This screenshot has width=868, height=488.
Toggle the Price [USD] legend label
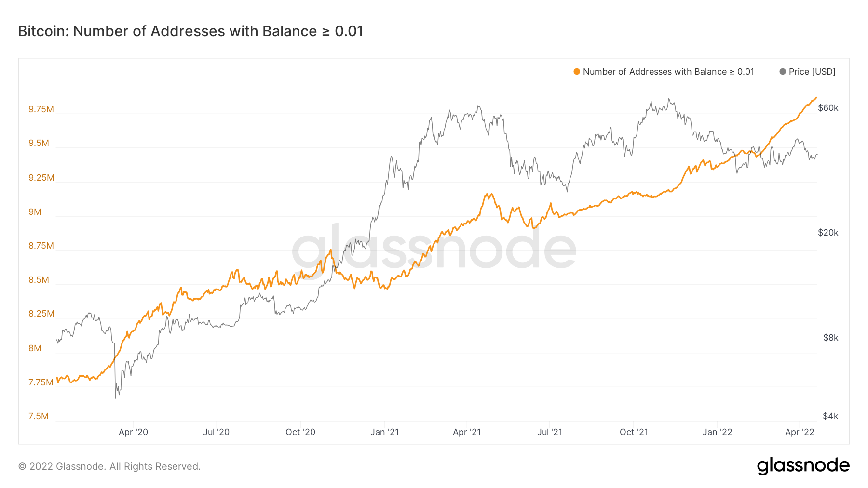coord(812,72)
